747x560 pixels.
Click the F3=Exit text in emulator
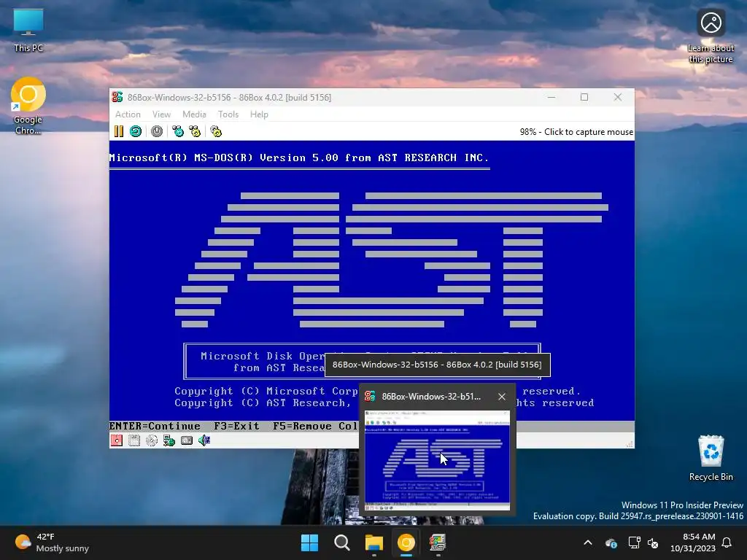[x=236, y=426]
